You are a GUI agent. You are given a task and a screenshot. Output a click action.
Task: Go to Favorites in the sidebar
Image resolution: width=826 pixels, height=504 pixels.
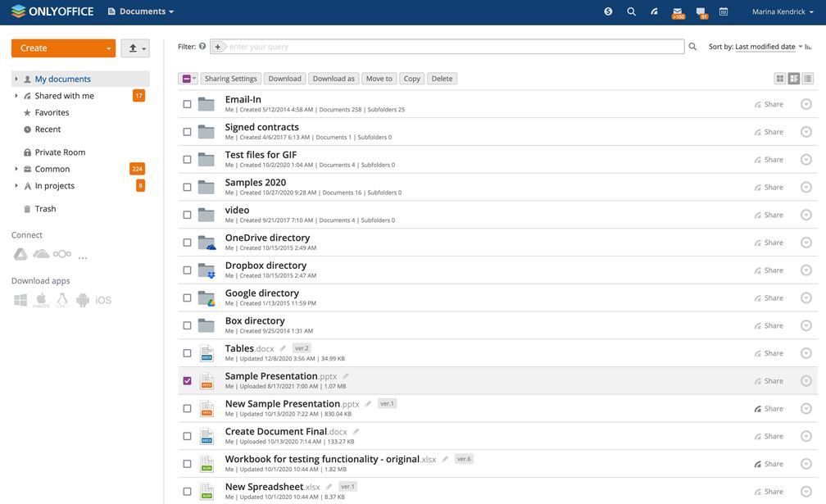52,112
